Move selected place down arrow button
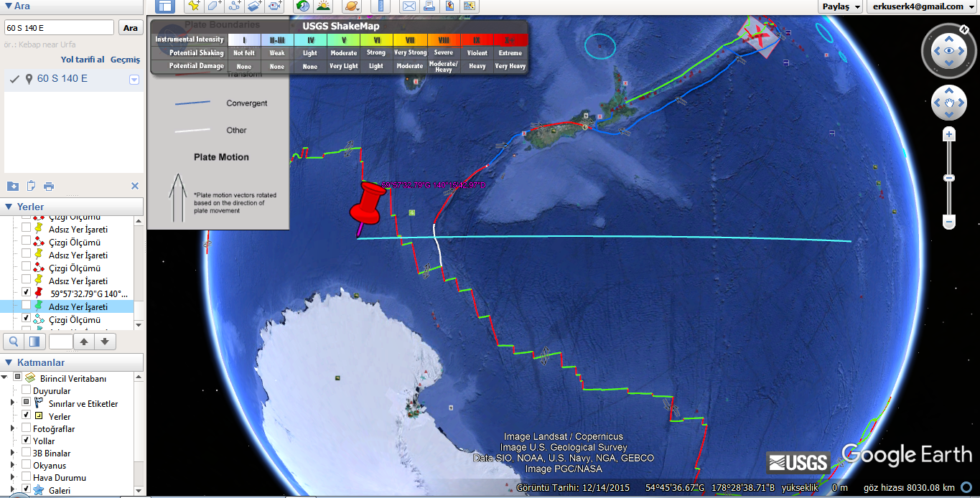980x498 pixels. [x=105, y=342]
